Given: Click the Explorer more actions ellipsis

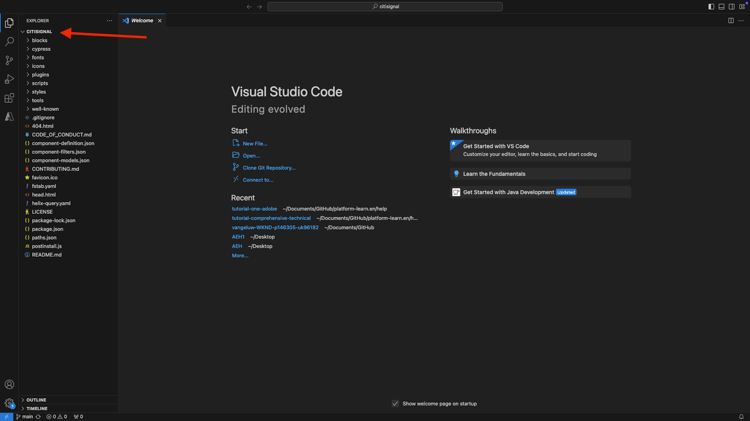Looking at the screenshot, I should (109, 21).
